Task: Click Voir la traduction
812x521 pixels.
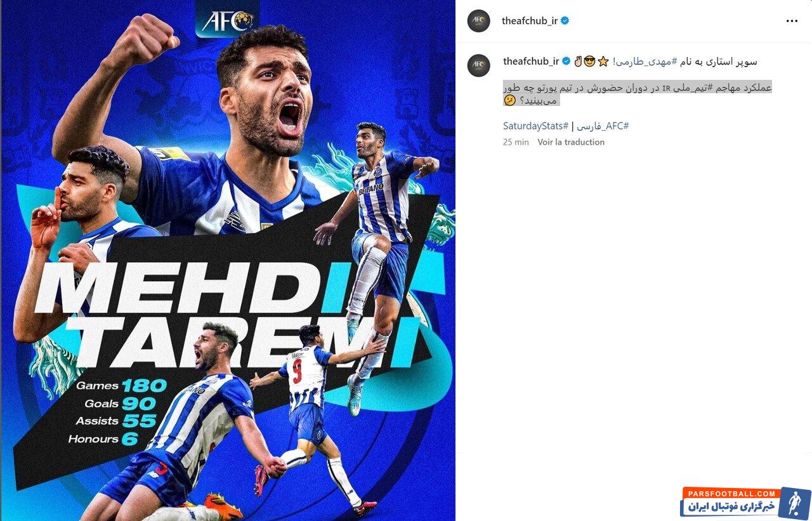Action: (571, 142)
